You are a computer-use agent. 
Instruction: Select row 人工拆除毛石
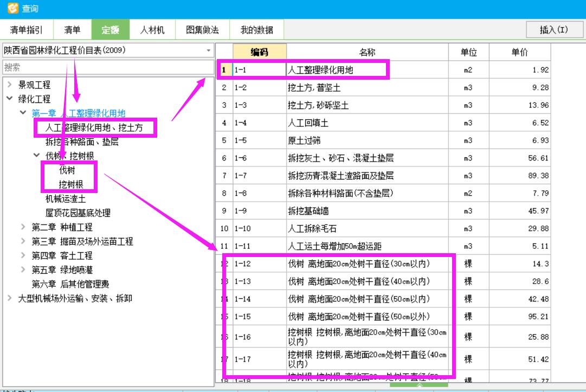(x=383, y=228)
